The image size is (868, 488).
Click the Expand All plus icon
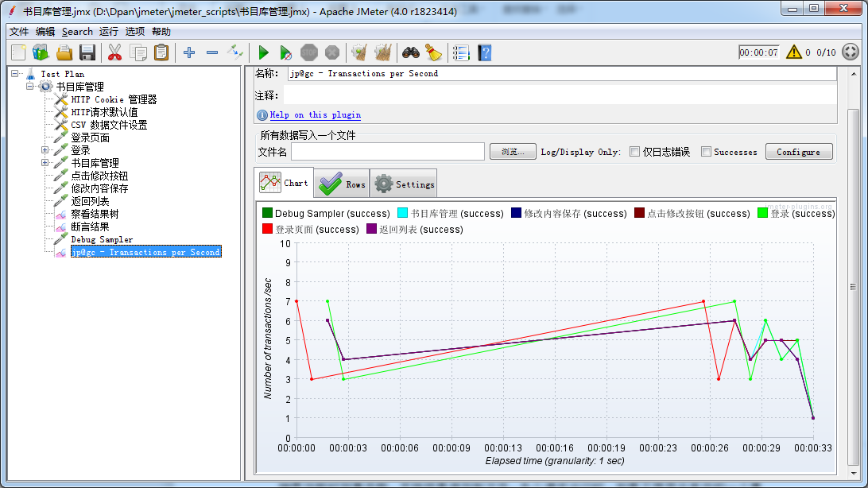189,52
